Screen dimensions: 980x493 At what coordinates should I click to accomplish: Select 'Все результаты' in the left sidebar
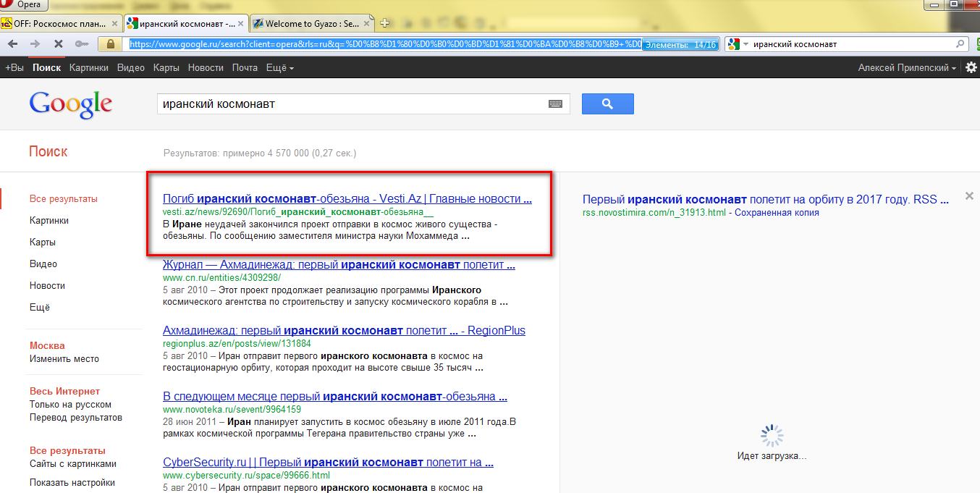(x=64, y=198)
